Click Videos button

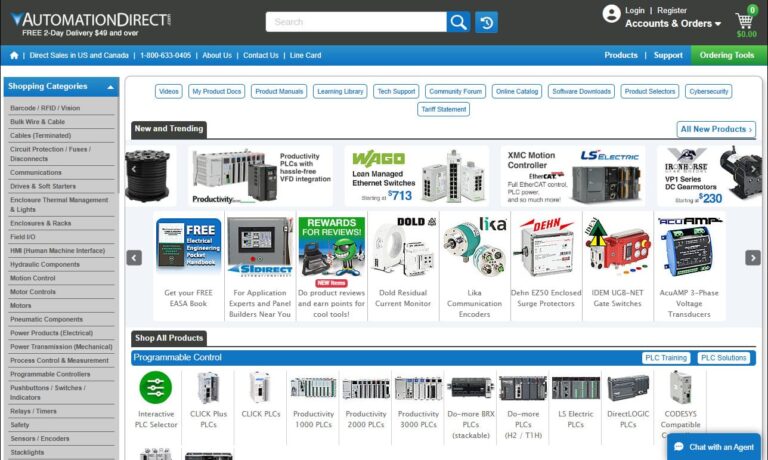[168, 92]
